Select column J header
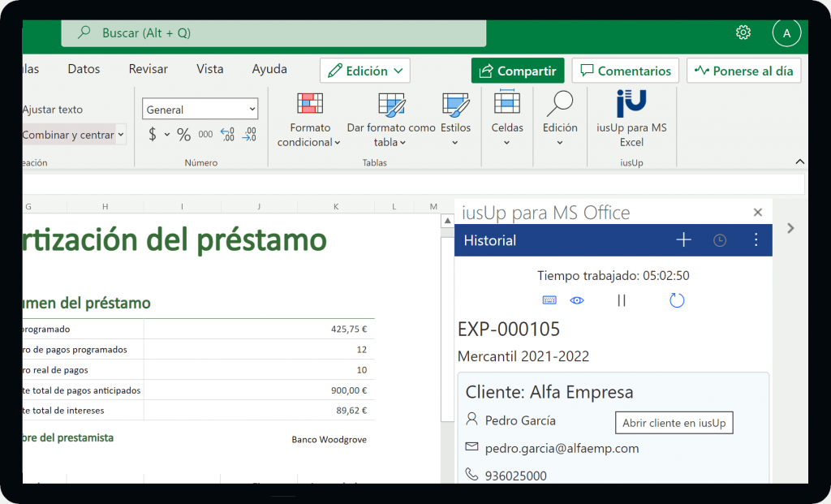This screenshot has height=504, width=831. coord(259,207)
